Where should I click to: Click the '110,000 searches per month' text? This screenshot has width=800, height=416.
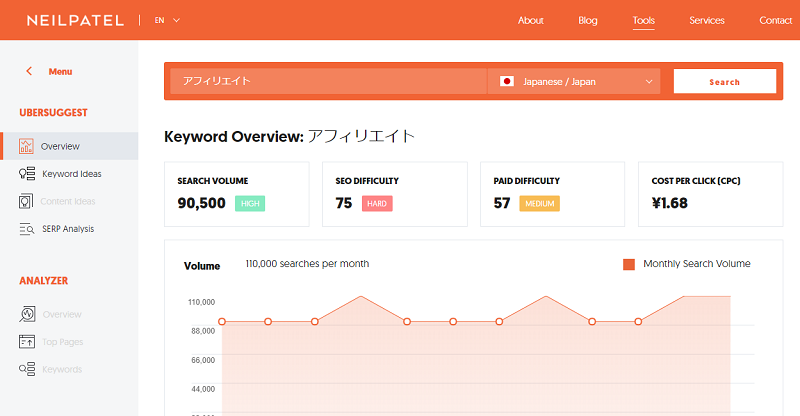click(307, 264)
